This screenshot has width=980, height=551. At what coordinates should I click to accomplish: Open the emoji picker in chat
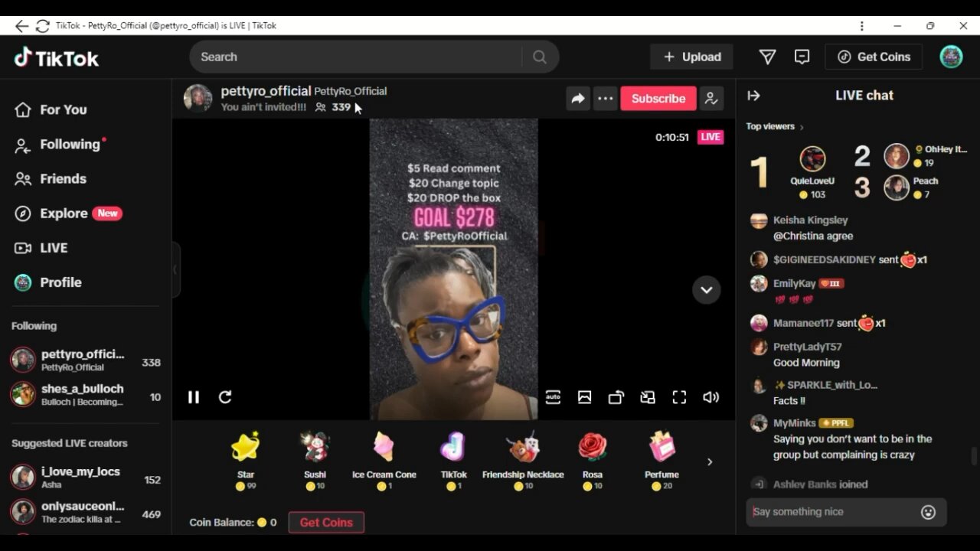(x=928, y=512)
